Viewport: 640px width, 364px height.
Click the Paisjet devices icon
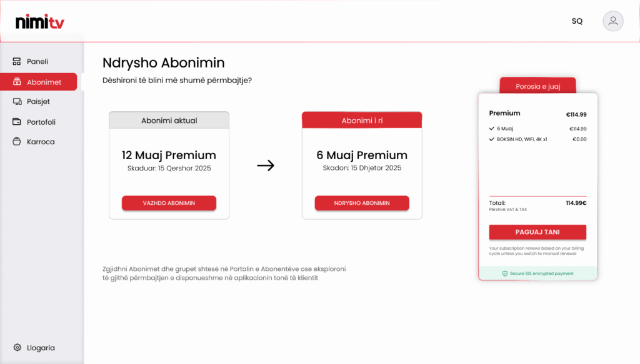17,102
